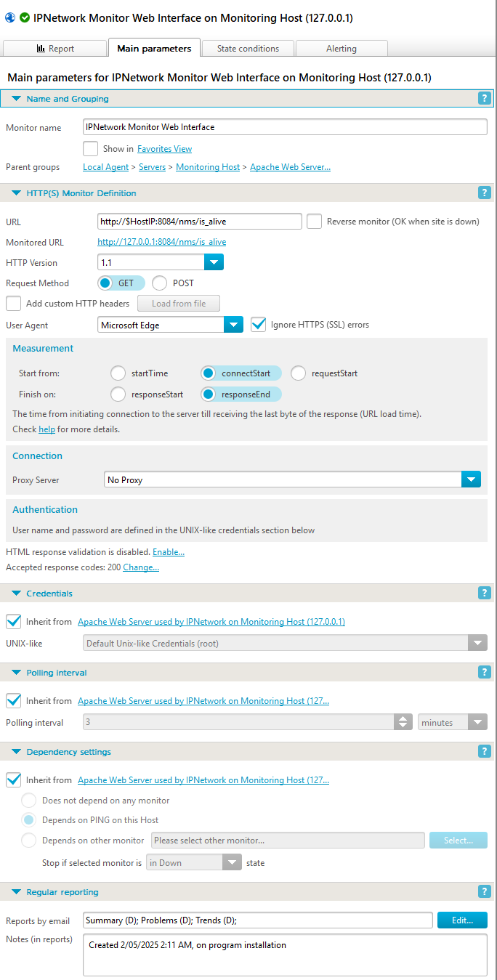Click into the URL input field

(x=200, y=221)
